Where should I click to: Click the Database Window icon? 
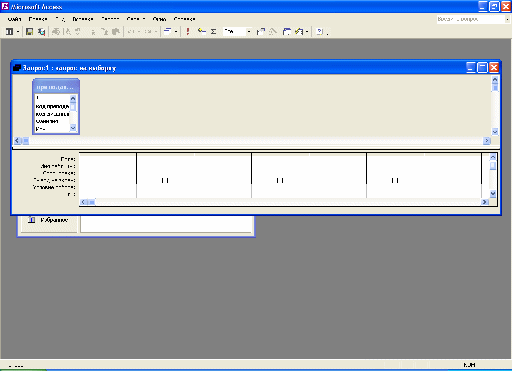[x=287, y=32]
